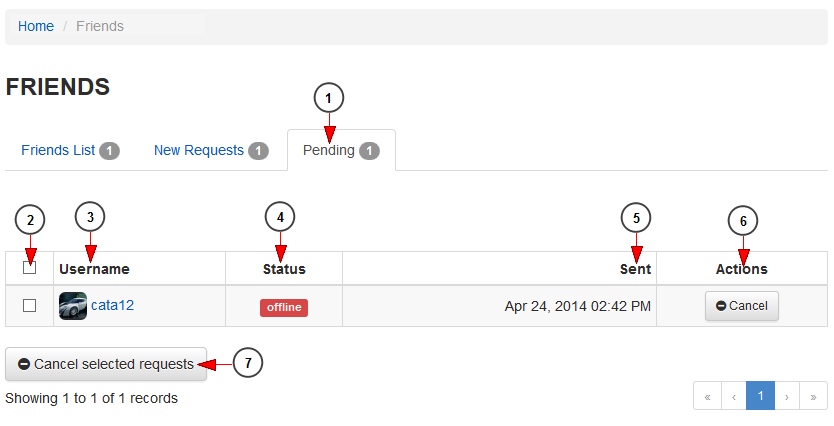834x426 pixels.
Task: Check the cata12 row checkbox
Action: tap(30, 306)
